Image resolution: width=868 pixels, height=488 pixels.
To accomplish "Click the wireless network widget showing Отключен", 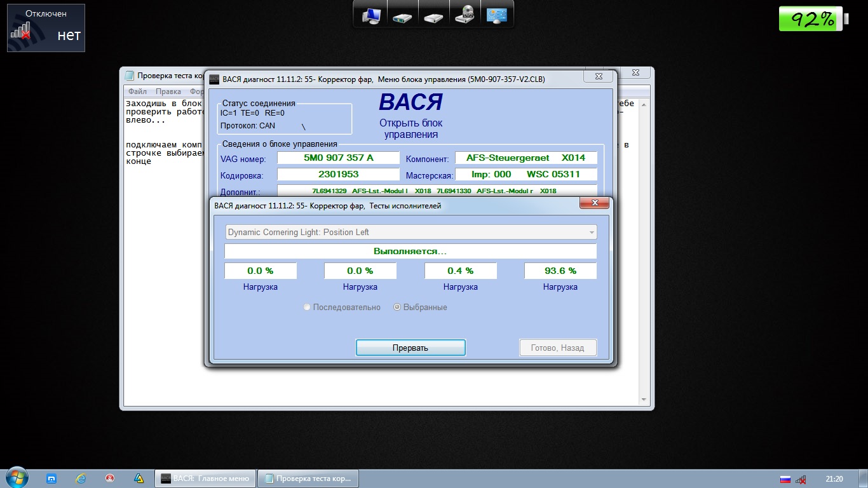I will pos(46,29).
